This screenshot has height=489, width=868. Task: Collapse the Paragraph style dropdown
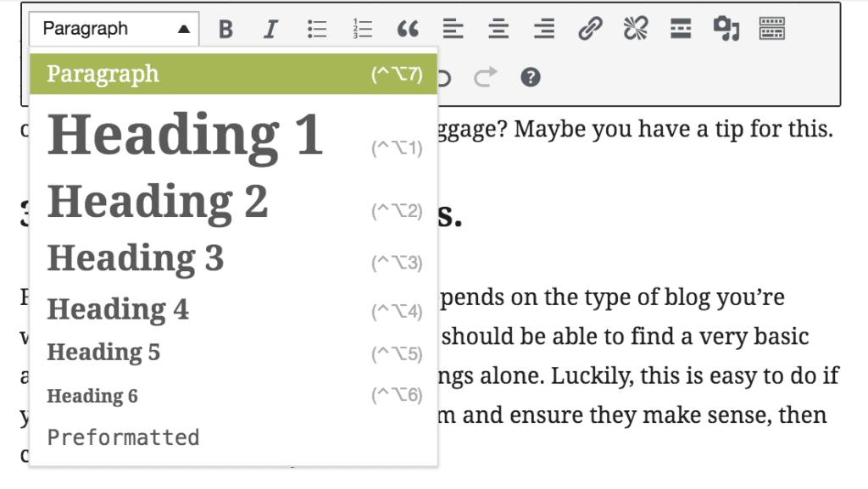click(x=114, y=28)
